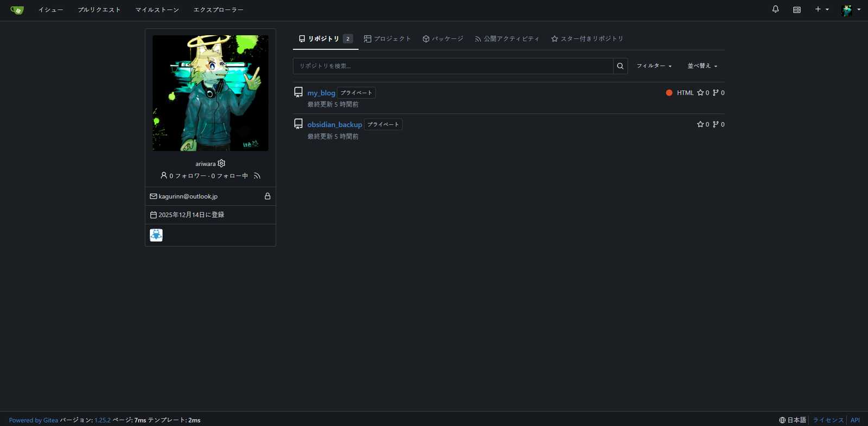Click the email privacy lock icon

pos(267,196)
